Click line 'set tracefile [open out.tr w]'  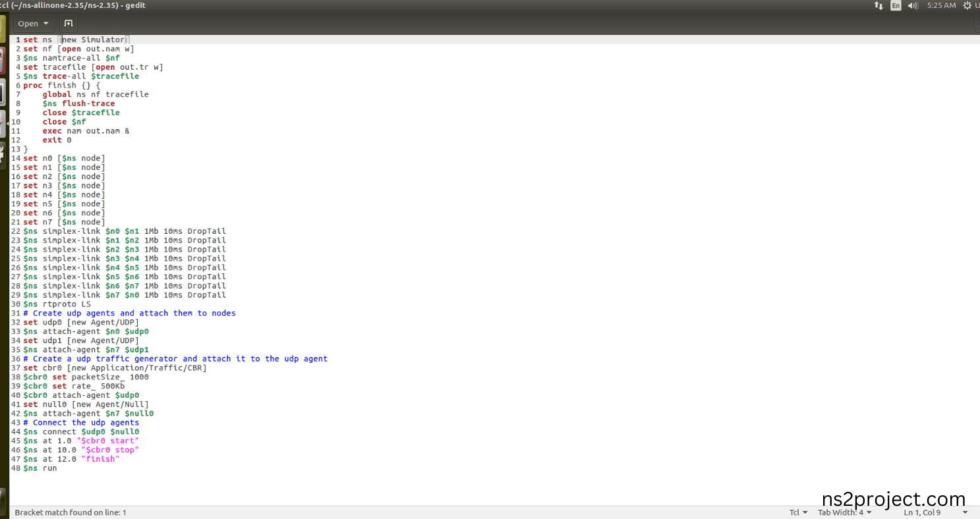pos(93,67)
